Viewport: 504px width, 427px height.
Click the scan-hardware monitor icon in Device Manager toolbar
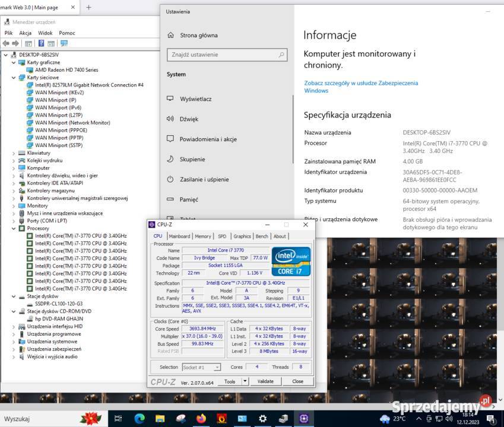pyautogui.click(x=64, y=43)
